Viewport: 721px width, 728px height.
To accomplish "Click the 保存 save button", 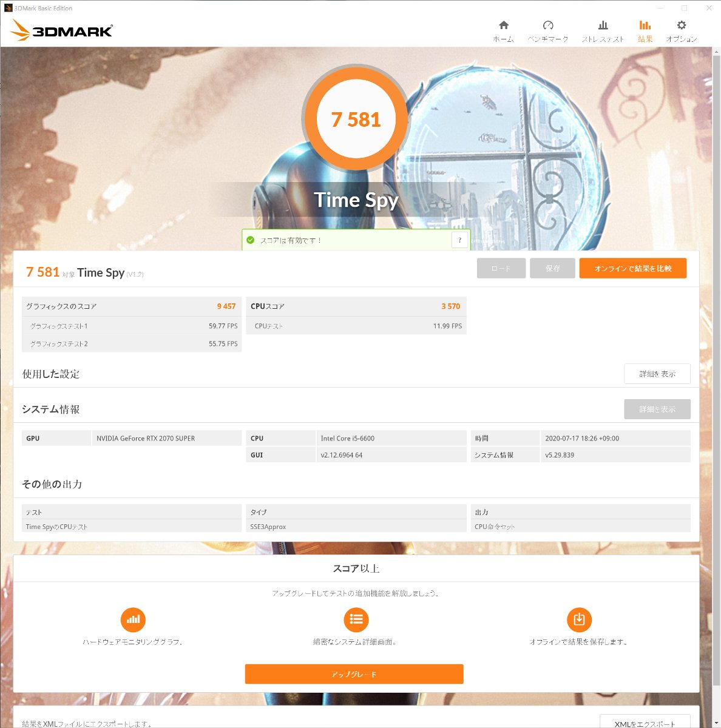I will [x=552, y=268].
